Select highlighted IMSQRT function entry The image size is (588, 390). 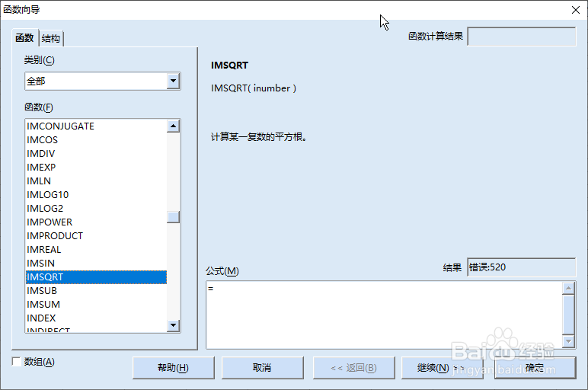96,277
